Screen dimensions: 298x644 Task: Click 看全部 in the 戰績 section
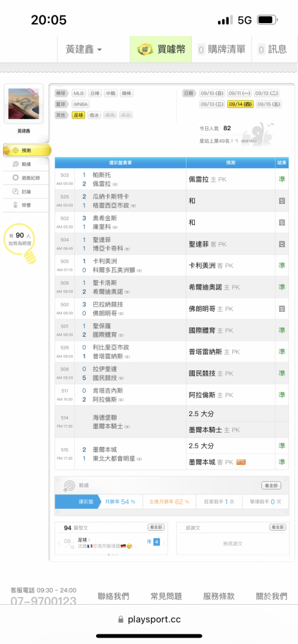click(272, 486)
